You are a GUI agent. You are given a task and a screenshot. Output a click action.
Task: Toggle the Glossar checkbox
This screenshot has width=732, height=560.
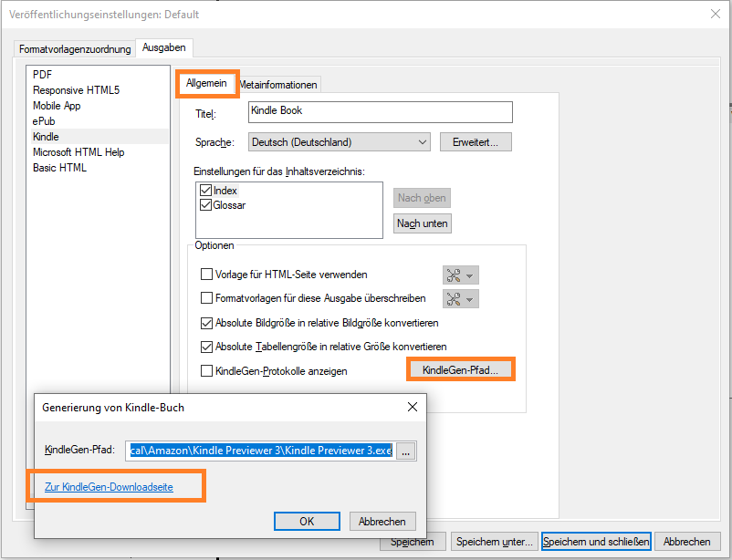205,205
